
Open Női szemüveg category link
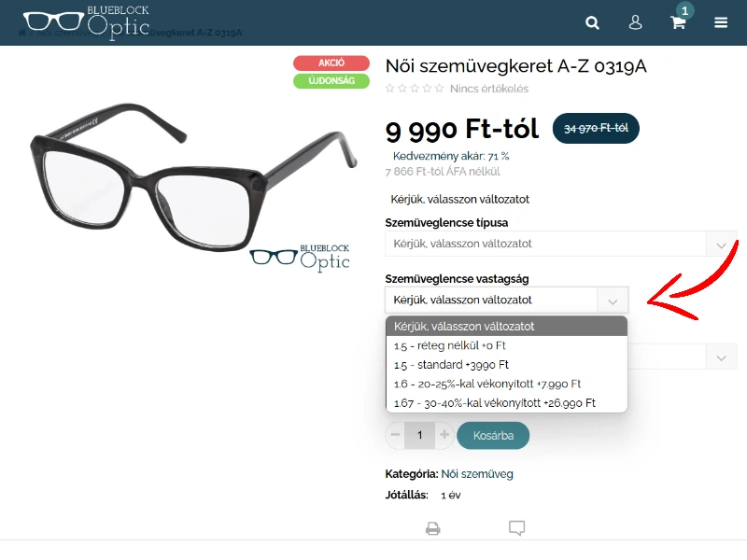pos(477,474)
